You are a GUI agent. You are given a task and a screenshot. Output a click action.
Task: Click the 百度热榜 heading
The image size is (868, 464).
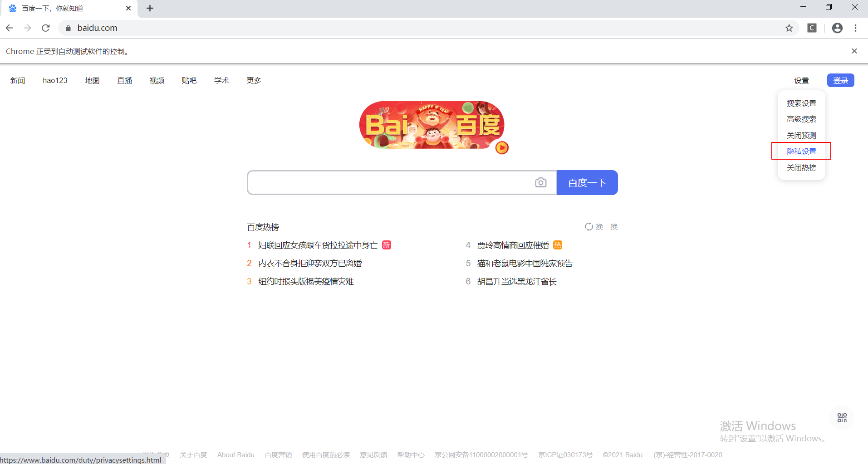[x=263, y=227]
